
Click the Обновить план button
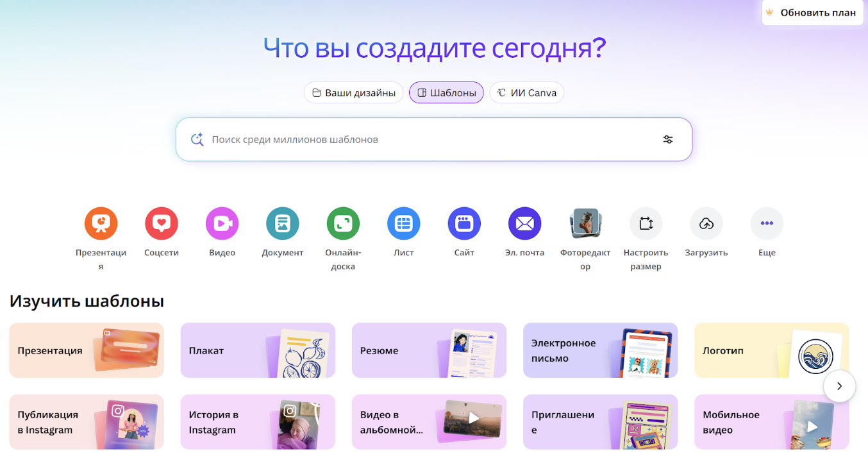click(811, 13)
